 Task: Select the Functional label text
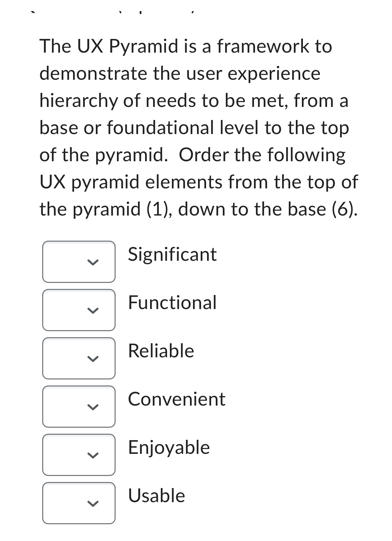tap(172, 303)
